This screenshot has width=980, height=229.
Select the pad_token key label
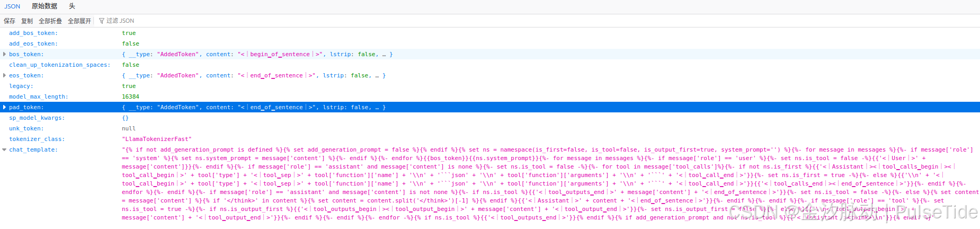pyautogui.click(x=26, y=107)
